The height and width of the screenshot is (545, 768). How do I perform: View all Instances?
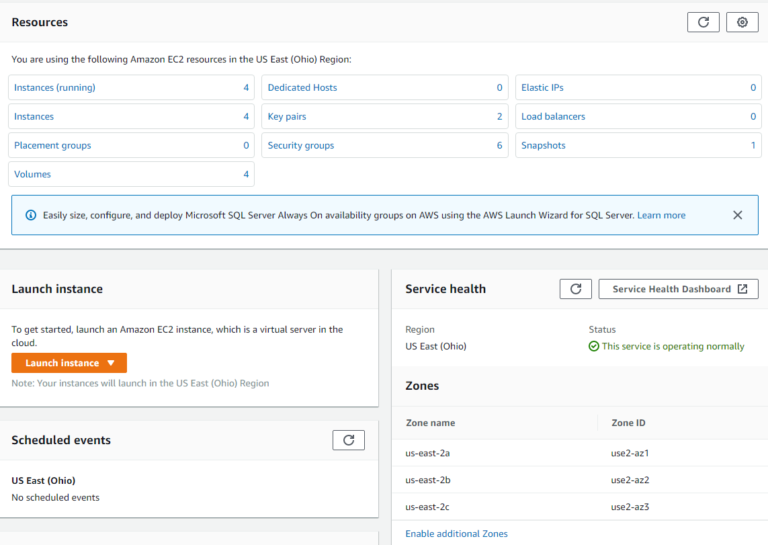coord(34,117)
